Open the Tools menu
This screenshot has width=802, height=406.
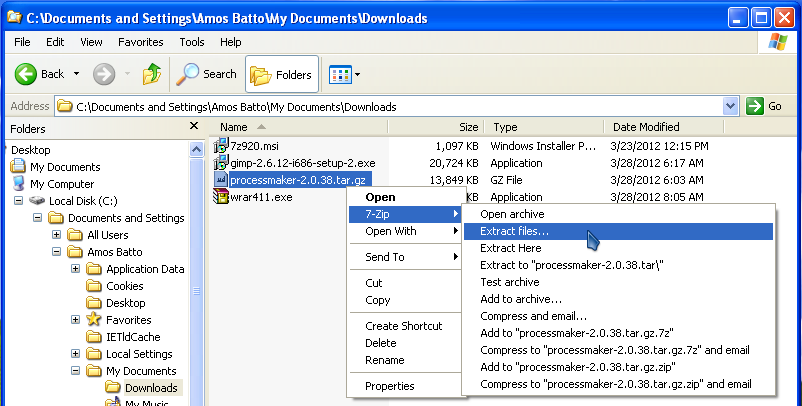click(192, 42)
